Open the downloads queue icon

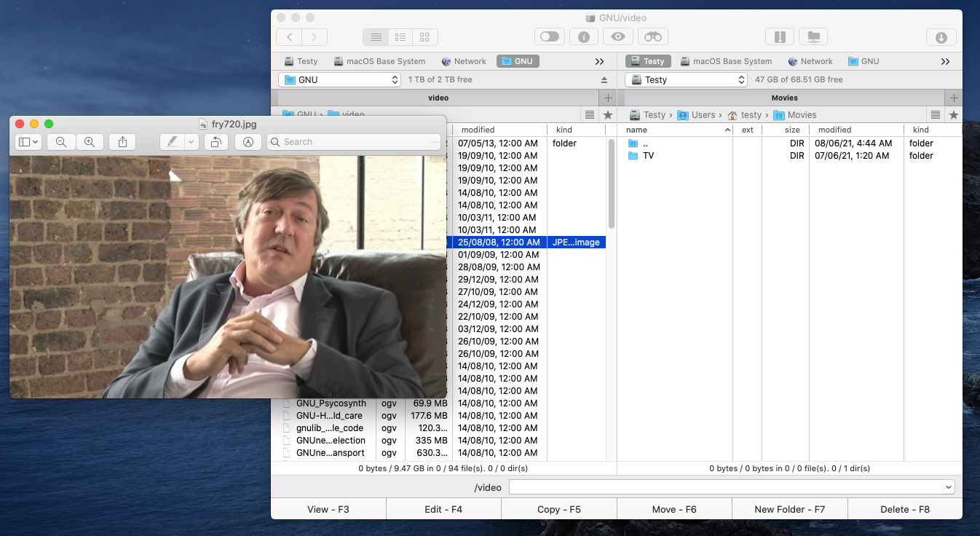(x=941, y=37)
